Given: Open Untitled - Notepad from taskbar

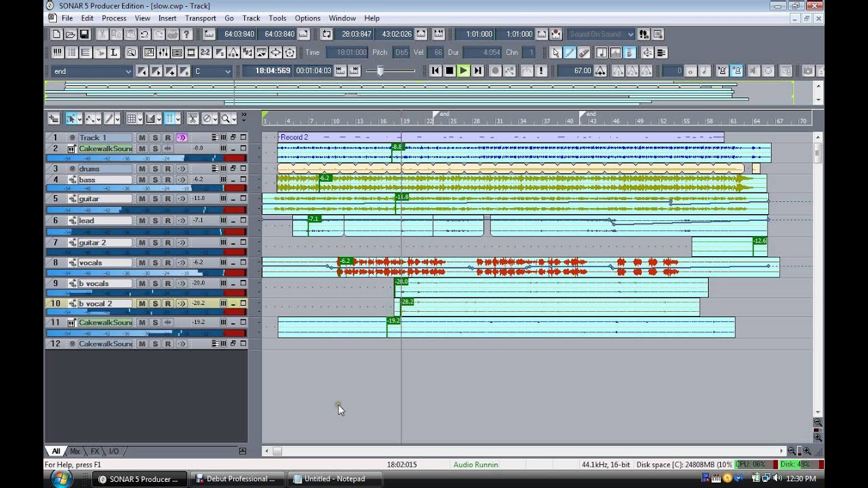Looking at the screenshot, I should pos(335,479).
